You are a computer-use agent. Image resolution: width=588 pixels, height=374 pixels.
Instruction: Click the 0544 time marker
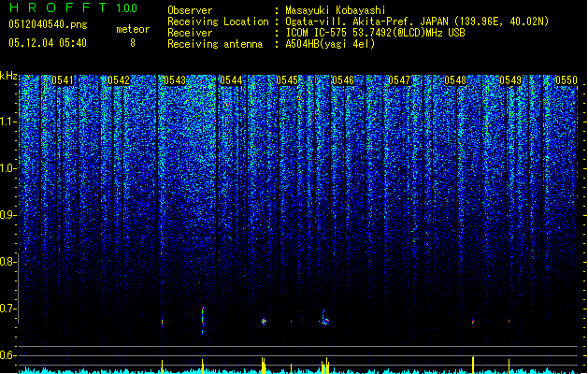coord(231,80)
